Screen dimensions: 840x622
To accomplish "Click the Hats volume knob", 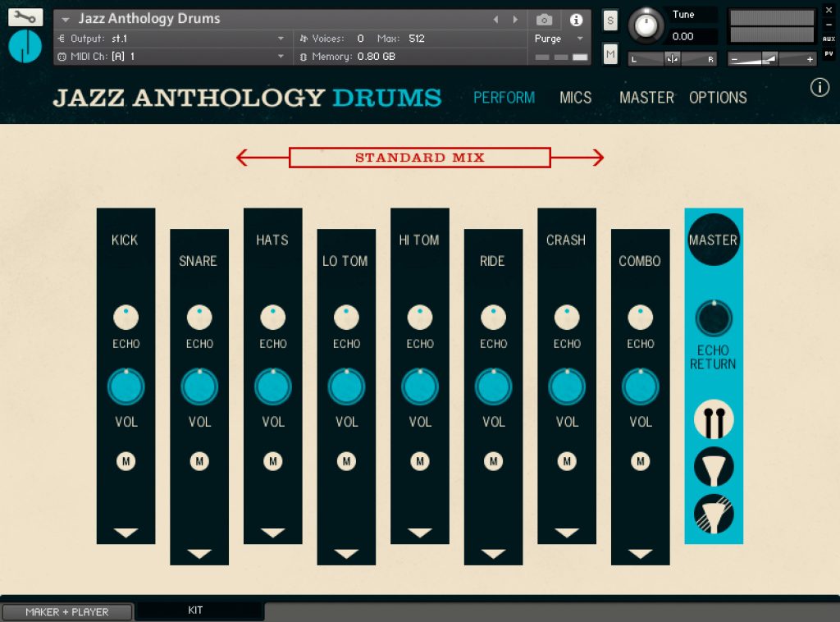I will point(272,386).
